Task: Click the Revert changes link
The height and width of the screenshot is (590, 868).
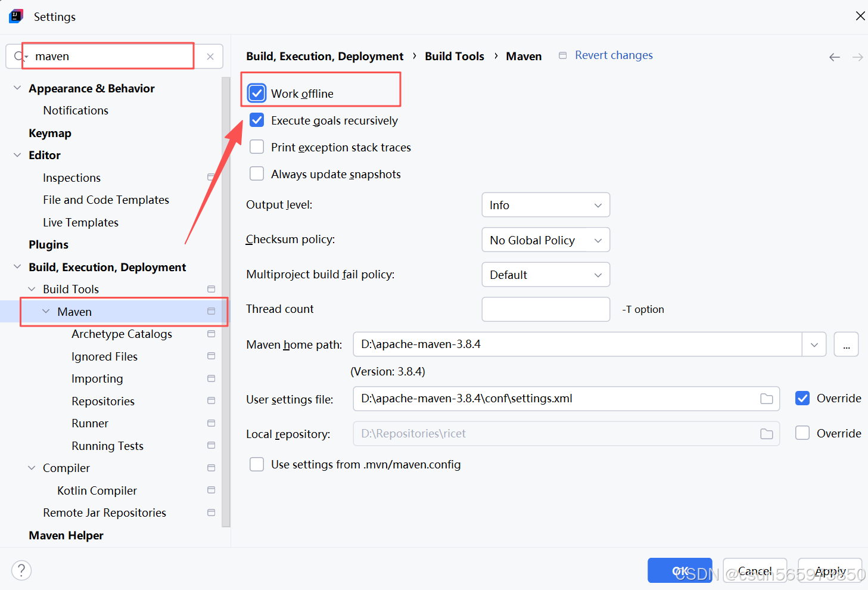Action: point(614,55)
